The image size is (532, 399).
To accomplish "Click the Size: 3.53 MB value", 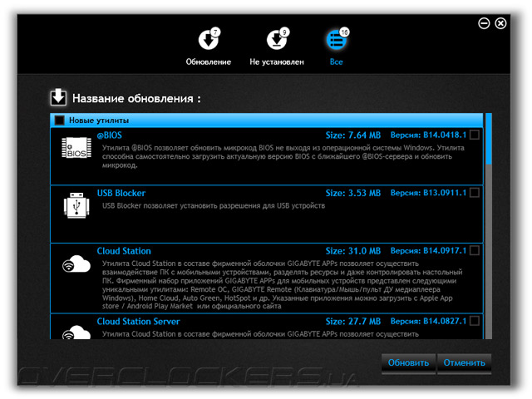I will (353, 193).
